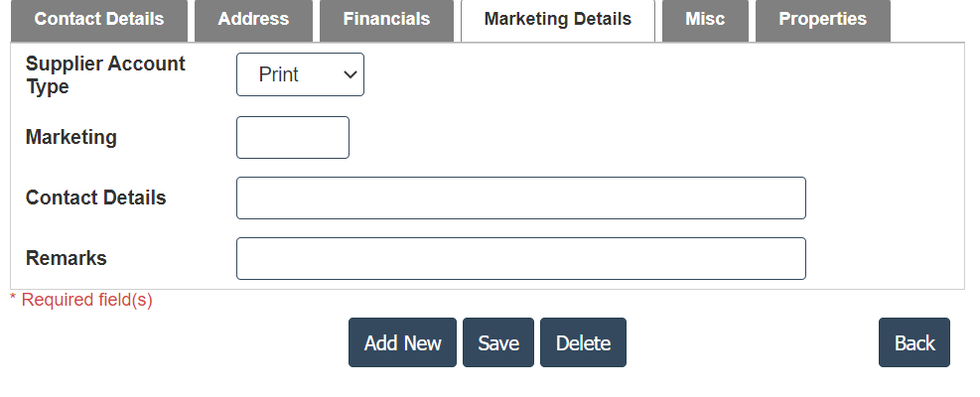Click the Delete button

point(583,342)
